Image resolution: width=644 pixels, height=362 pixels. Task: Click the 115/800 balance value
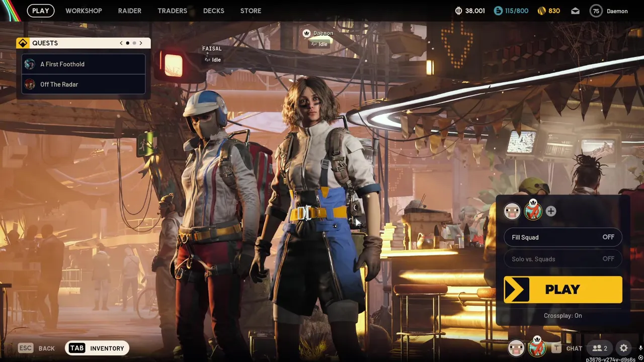coord(517,11)
